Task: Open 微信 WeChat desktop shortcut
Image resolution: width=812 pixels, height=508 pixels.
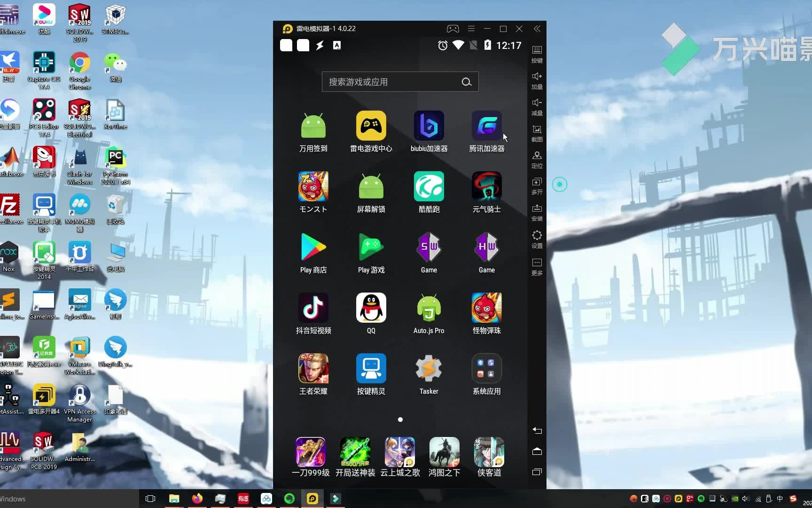Action: coord(116,67)
